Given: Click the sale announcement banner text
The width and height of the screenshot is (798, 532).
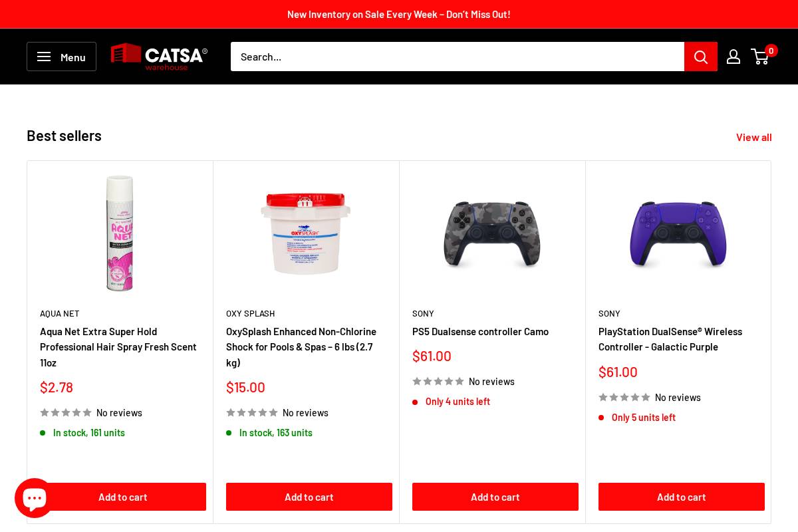Looking at the screenshot, I should [399, 14].
